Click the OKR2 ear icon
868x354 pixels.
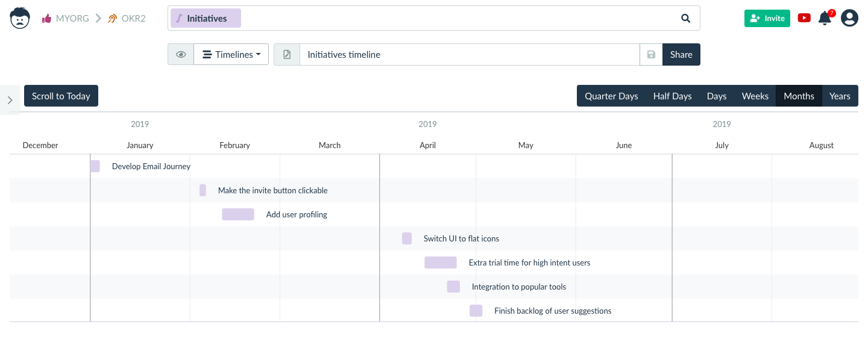(x=112, y=19)
